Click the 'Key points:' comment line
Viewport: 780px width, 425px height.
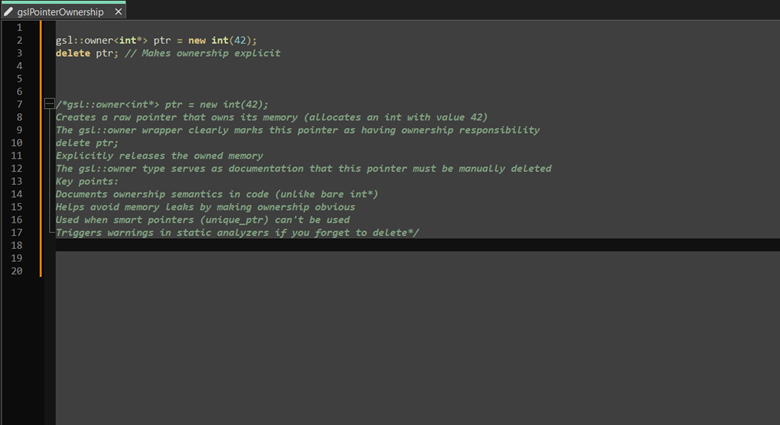87,182
